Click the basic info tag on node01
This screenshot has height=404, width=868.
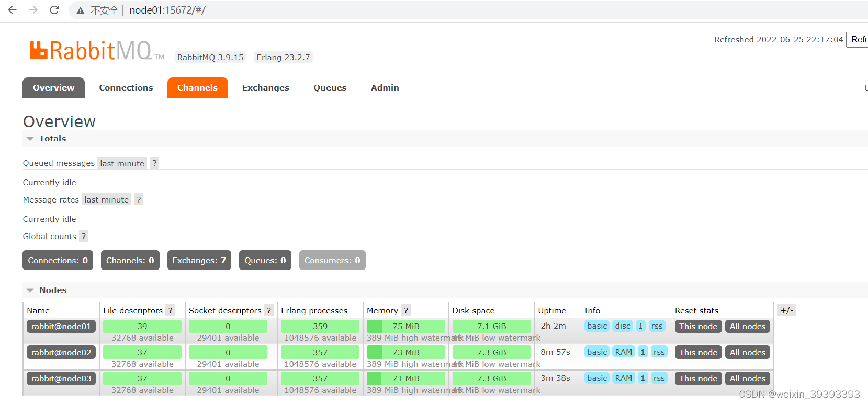point(597,326)
